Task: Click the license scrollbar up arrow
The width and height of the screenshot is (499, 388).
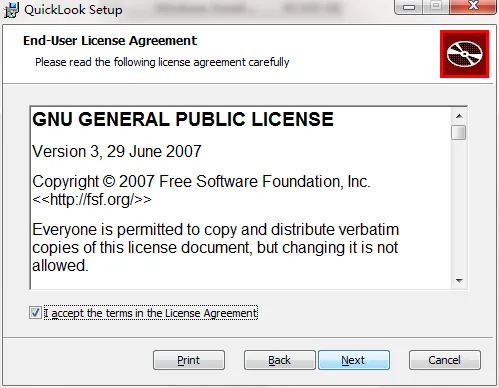Action: coord(459,116)
